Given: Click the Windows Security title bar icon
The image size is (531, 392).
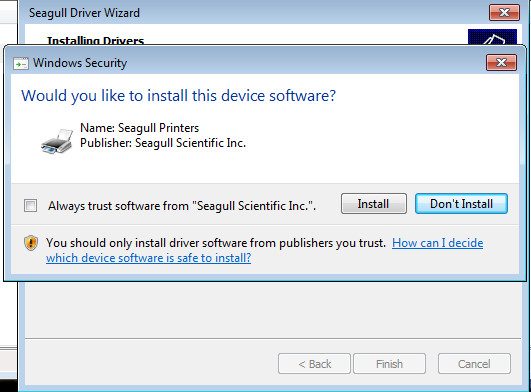Looking at the screenshot, I should [21, 63].
